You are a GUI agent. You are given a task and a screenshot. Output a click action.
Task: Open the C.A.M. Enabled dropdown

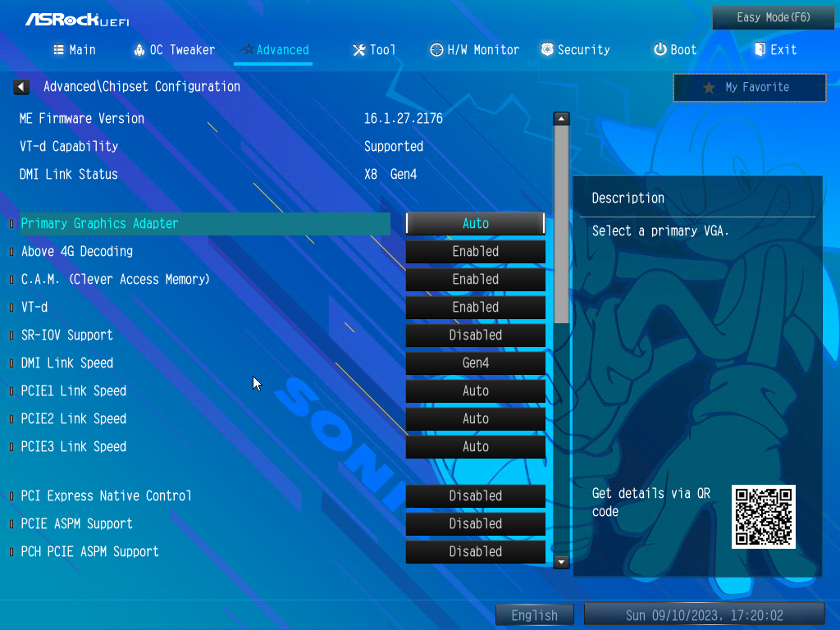(x=475, y=279)
